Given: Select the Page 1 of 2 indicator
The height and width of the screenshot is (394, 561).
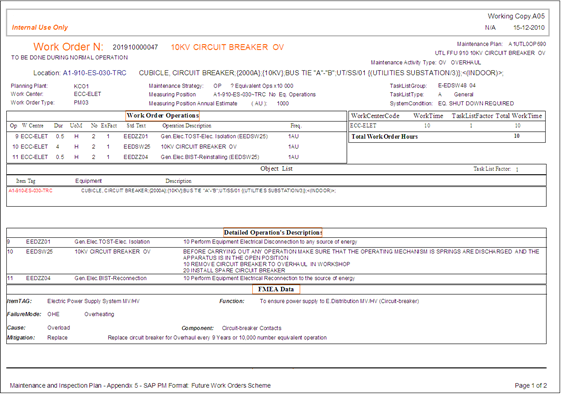Looking at the screenshot, I should [x=531, y=385].
